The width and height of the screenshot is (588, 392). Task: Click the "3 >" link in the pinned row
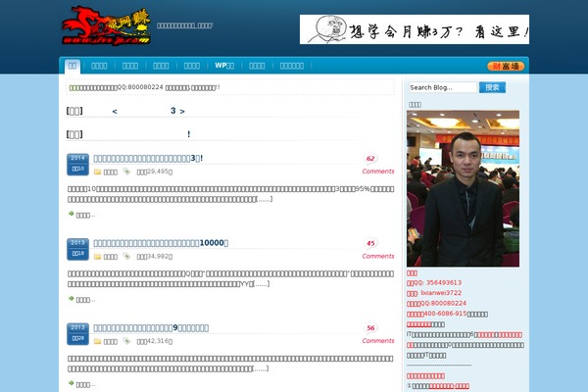(177, 111)
